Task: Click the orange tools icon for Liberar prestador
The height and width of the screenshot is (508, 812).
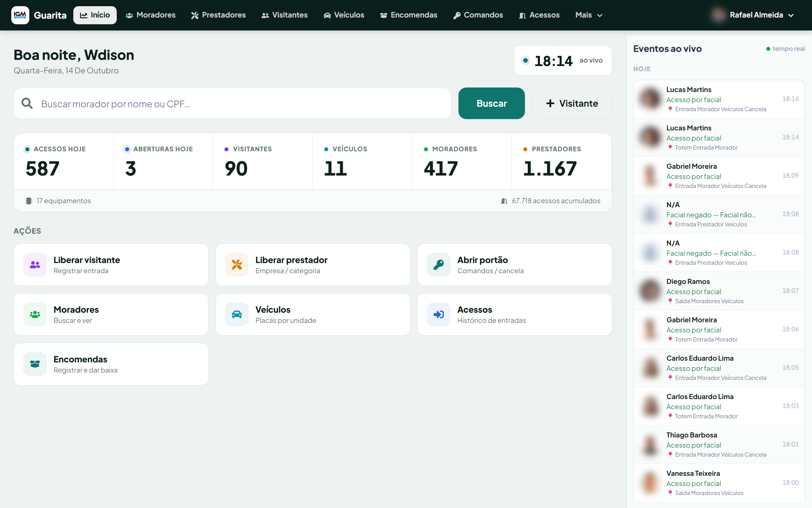Action: [x=237, y=265]
